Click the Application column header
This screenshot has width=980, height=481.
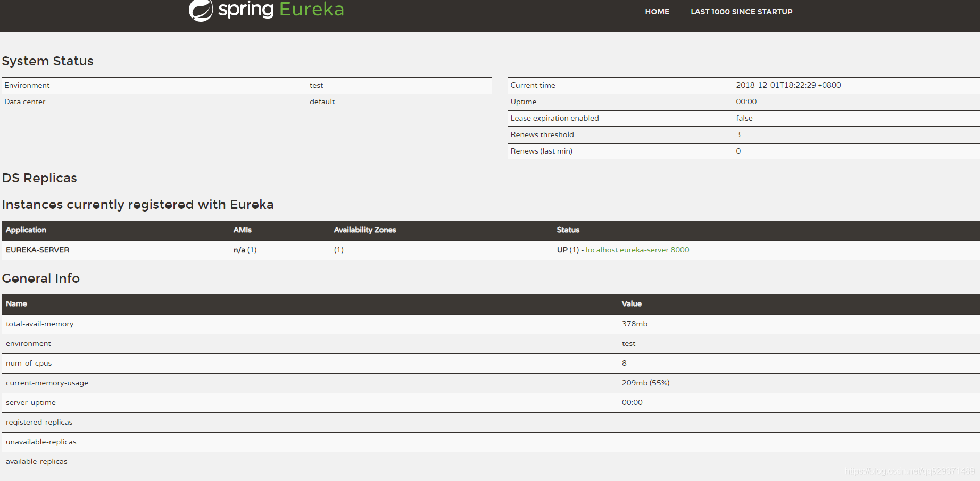[26, 230]
